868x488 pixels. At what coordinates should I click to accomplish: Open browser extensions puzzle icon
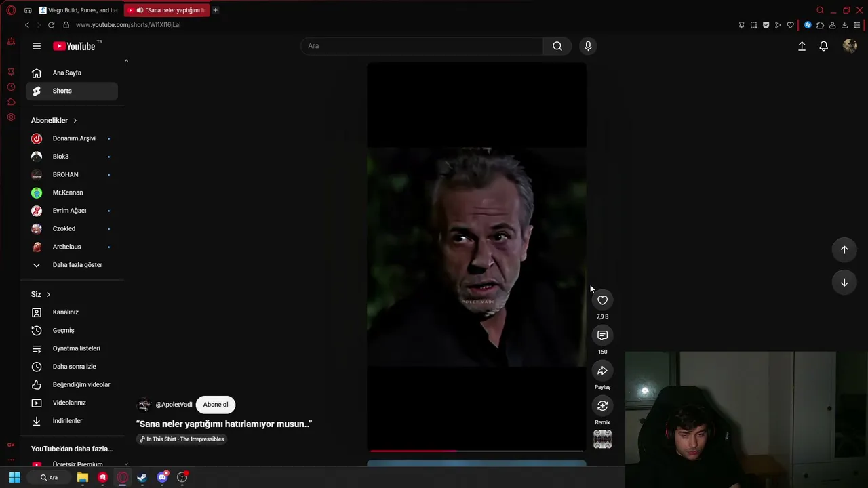820,25
